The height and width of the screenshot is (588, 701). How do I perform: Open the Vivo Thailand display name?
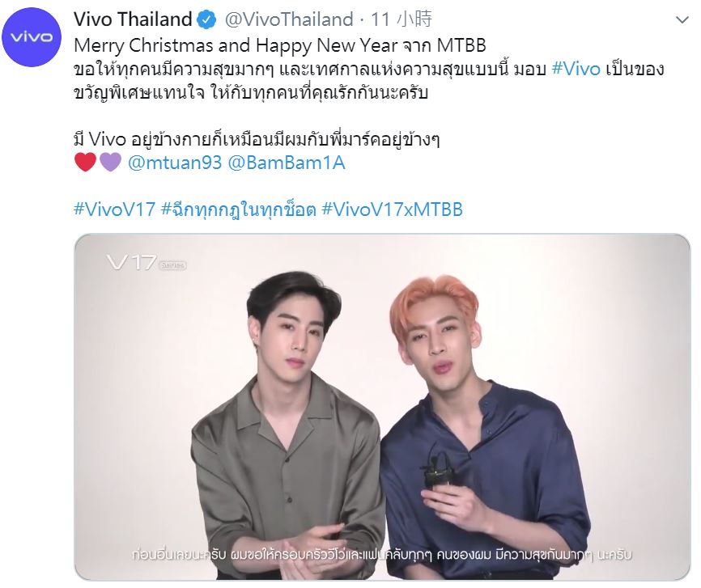(133, 19)
